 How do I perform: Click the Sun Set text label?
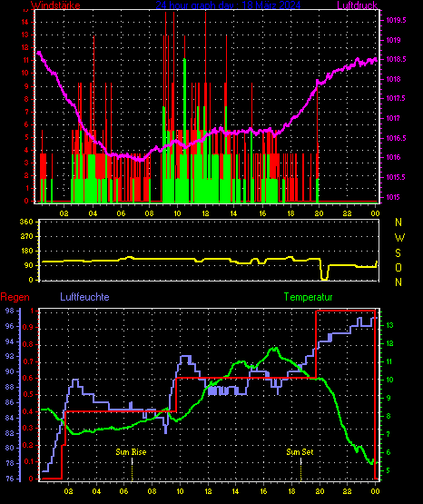tap(300, 452)
